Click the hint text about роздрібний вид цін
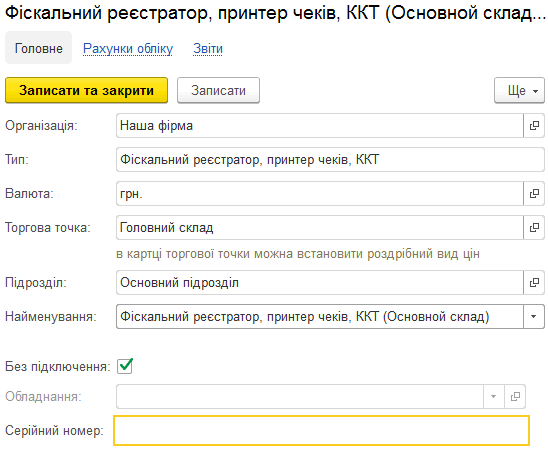This screenshot has height=450, width=548. click(x=298, y=254)
